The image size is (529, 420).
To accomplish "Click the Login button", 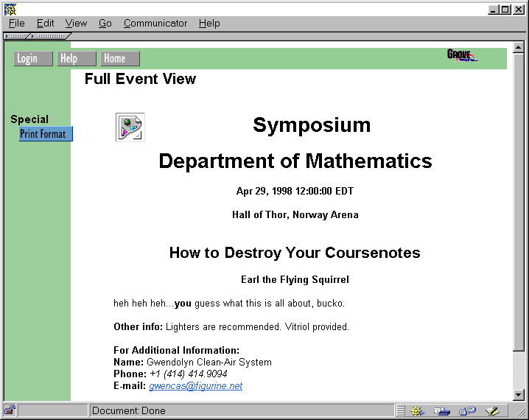I will click(x=32, y=59).
